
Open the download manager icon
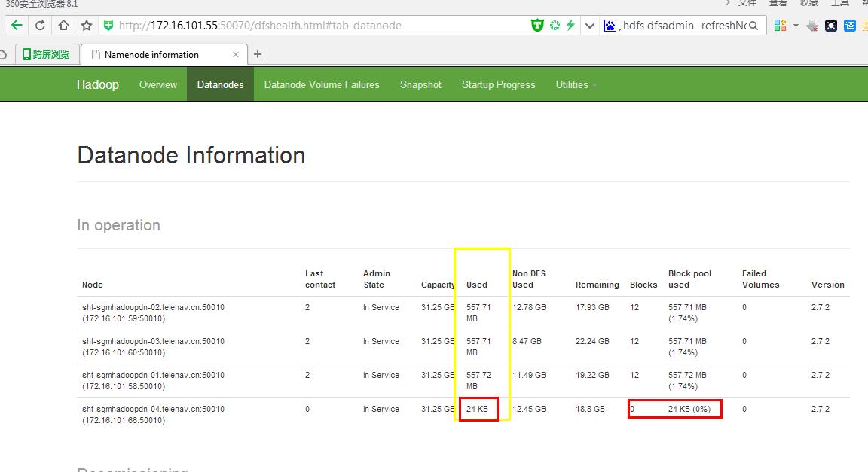(x=812, y=26)
